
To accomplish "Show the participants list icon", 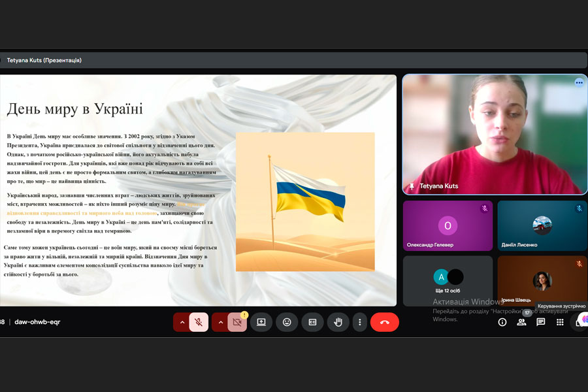I will pyautogui.click(x=521, y=322).
